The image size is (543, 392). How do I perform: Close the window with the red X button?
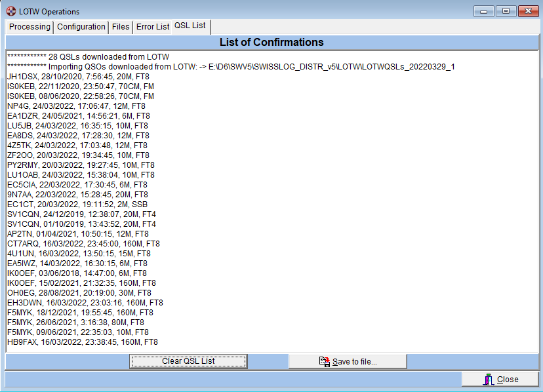[x=527, y=11]
